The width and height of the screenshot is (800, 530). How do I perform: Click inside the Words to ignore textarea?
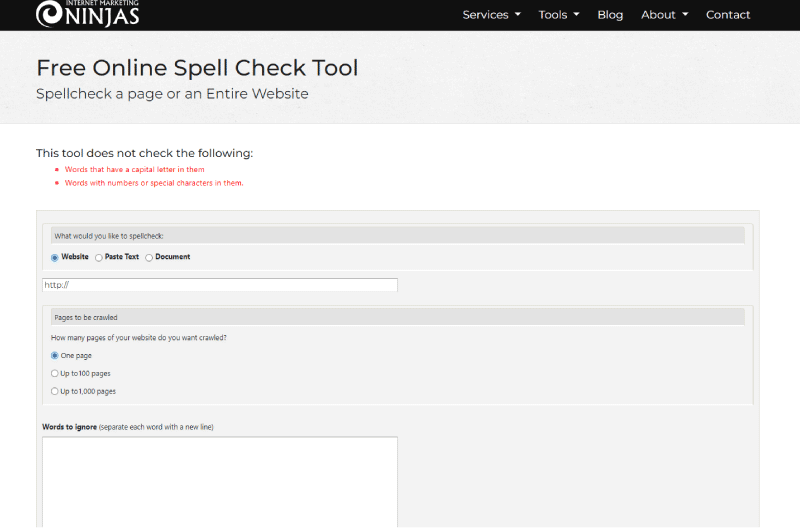pos(219,480)
